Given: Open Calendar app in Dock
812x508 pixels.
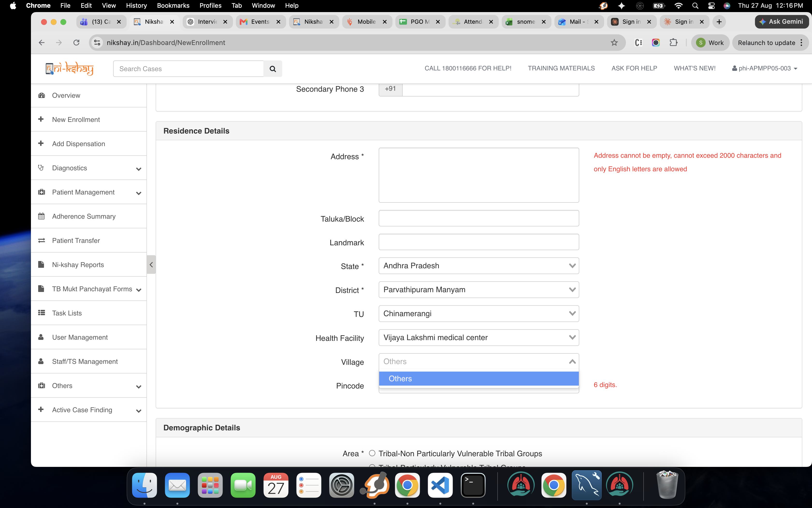Looking at the screenshot, I should click(276, 485).
